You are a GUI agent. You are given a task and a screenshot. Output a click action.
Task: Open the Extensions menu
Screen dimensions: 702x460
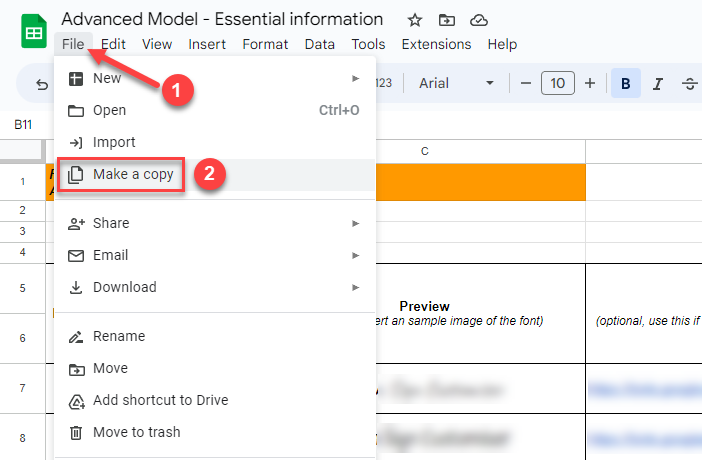(x=436, y=44)
